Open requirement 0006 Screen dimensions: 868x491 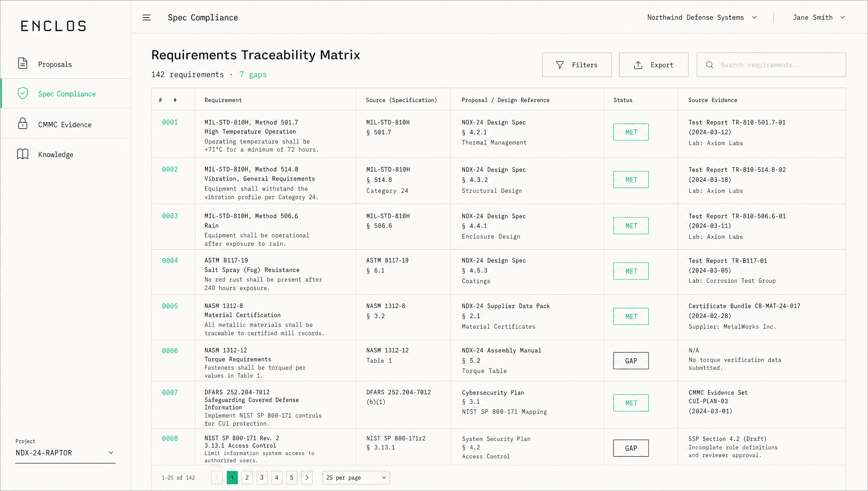coord(170,351)
